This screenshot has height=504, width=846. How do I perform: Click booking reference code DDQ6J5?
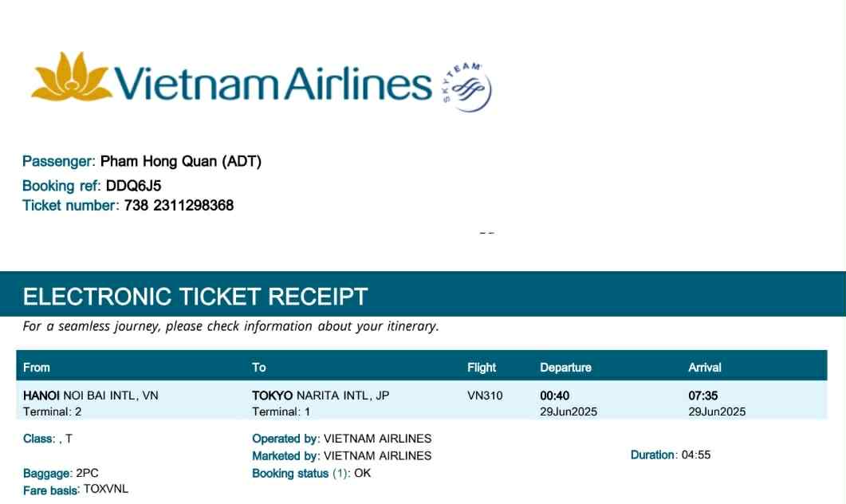click(134, 186)
